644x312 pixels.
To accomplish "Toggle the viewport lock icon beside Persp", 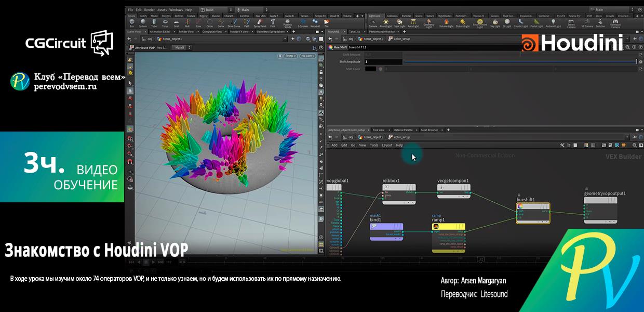I will tap(280, 56).
